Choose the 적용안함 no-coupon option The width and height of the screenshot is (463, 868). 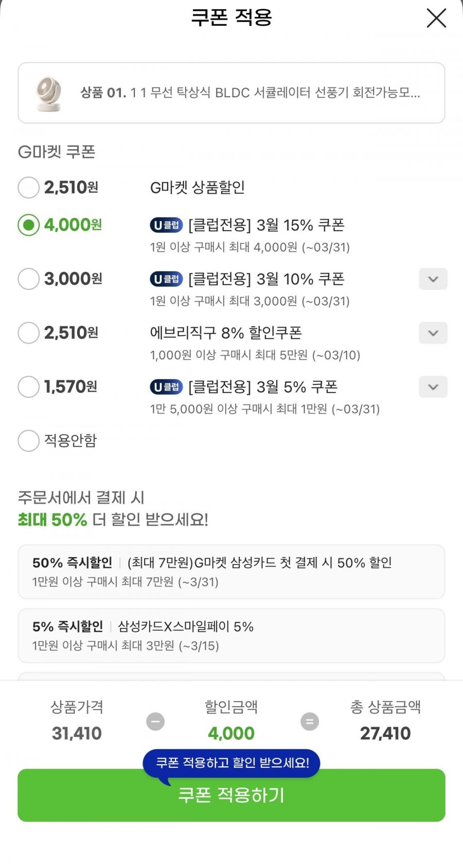(x=29, y=441)
